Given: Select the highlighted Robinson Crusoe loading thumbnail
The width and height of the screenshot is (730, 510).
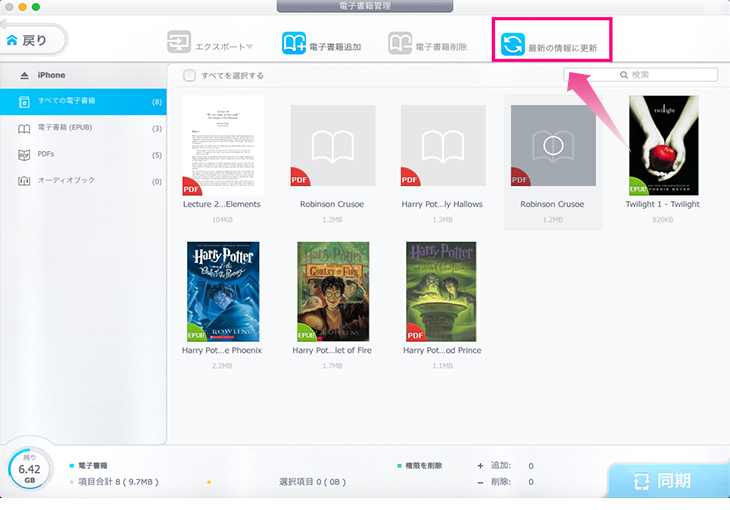Looking at the screenshot, I should [553, 145].
